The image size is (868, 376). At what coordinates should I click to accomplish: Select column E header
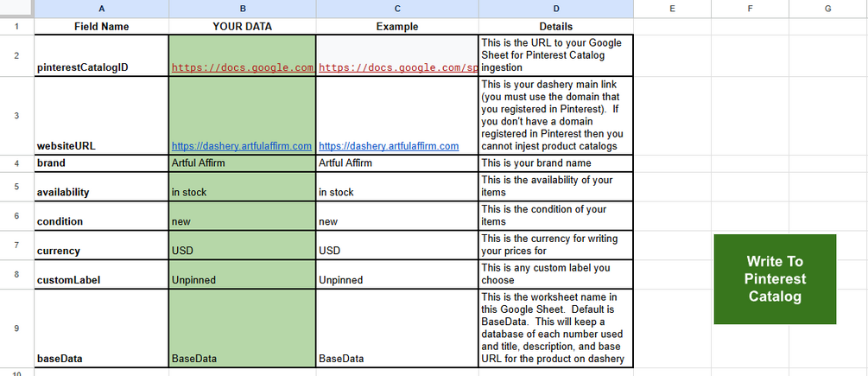coord(672,9)
